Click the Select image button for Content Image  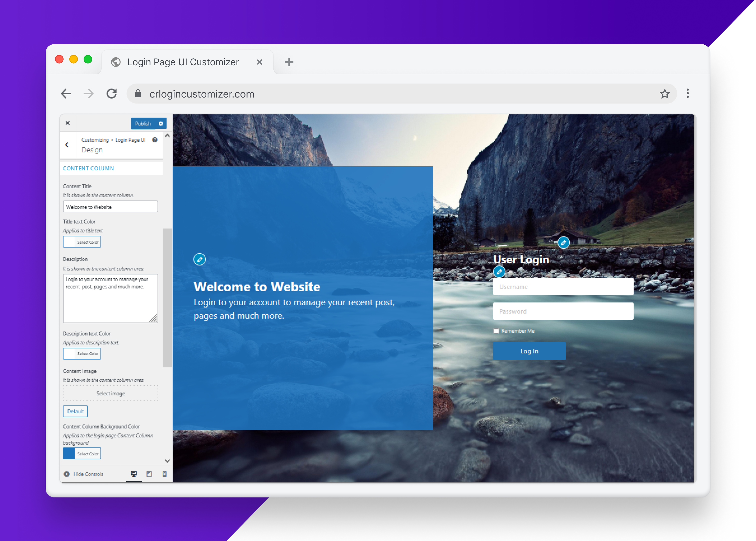click(110, 393)
